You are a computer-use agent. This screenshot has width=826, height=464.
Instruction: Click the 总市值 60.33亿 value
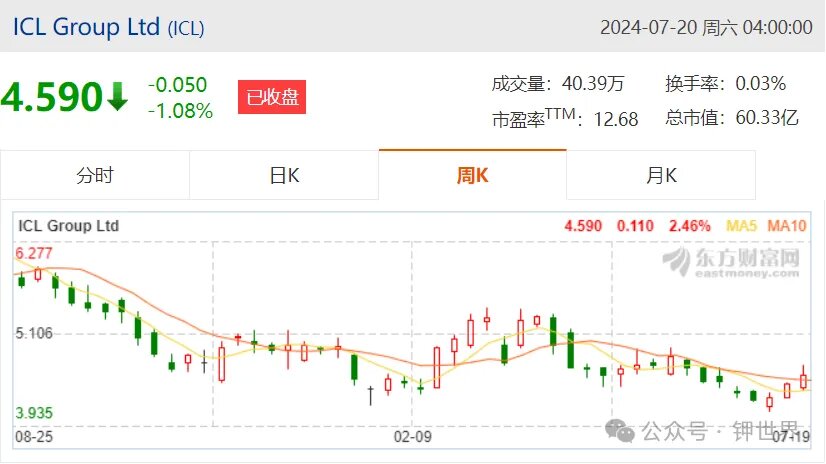(767, 117)
